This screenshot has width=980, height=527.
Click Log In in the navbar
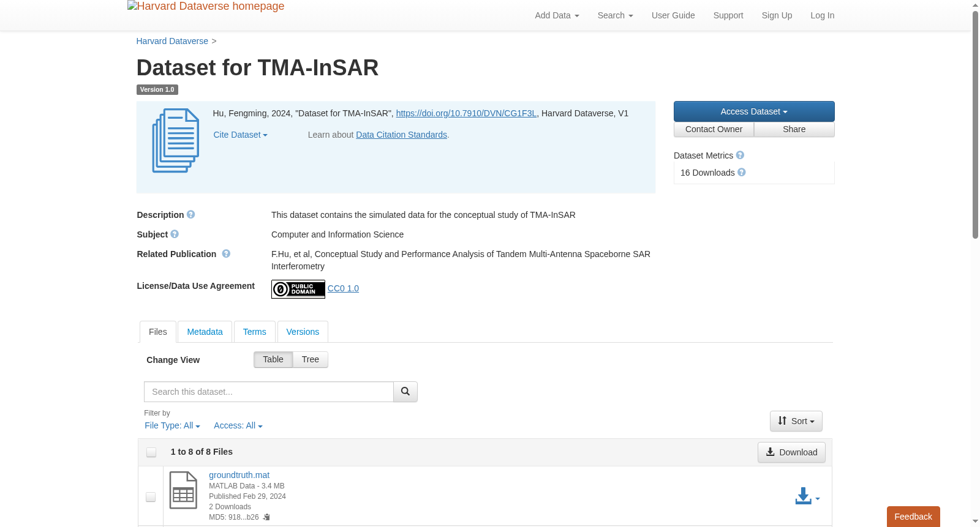point(823,15)
